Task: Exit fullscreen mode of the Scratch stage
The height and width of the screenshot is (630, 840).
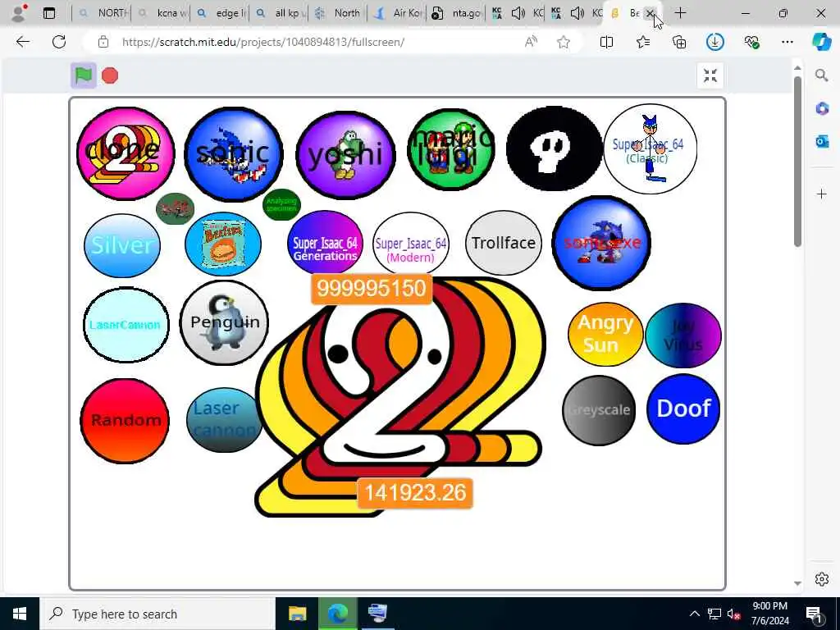Action: (x=710, y=75)
